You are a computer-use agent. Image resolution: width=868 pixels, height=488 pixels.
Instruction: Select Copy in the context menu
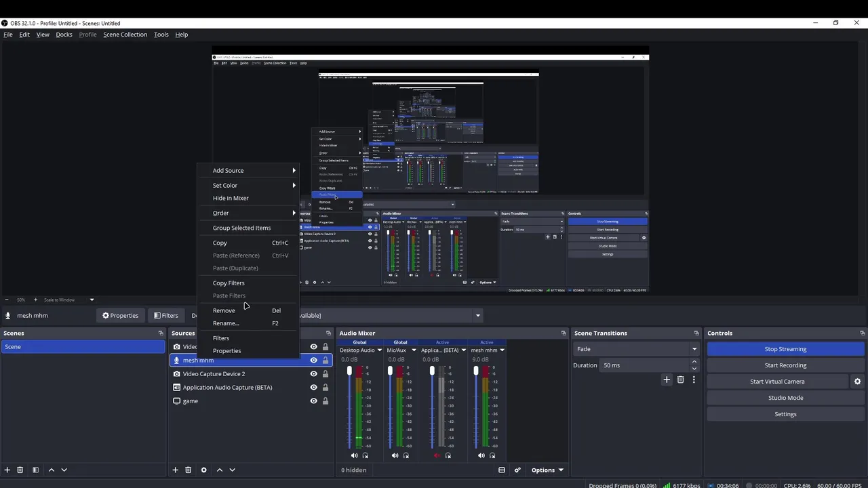click(x=220, y=243)
